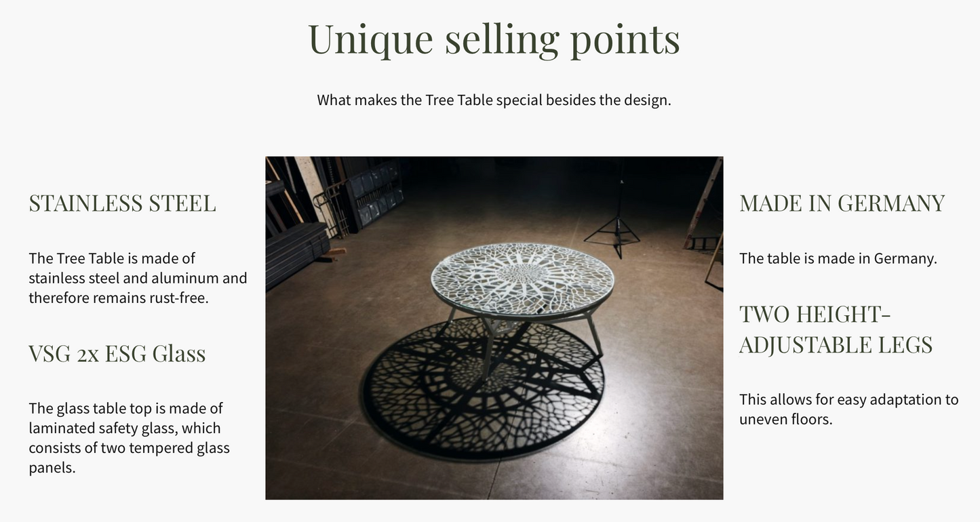This screenshot has height=522, width=980.
Task: Click the subtitle about what makes the table special
Action: click(x=494, y=100)
